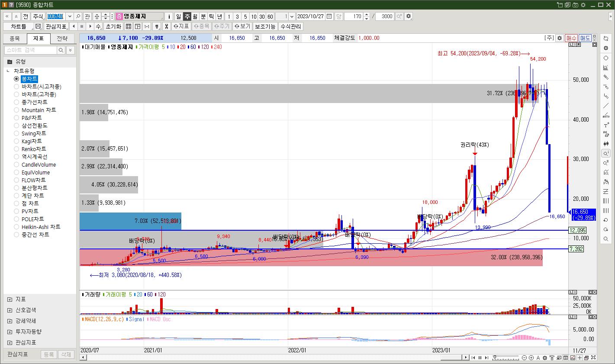The height and width of the screenshot is (364, 615).
Task: Select the P&F차트 radio button
Action: 16,118
